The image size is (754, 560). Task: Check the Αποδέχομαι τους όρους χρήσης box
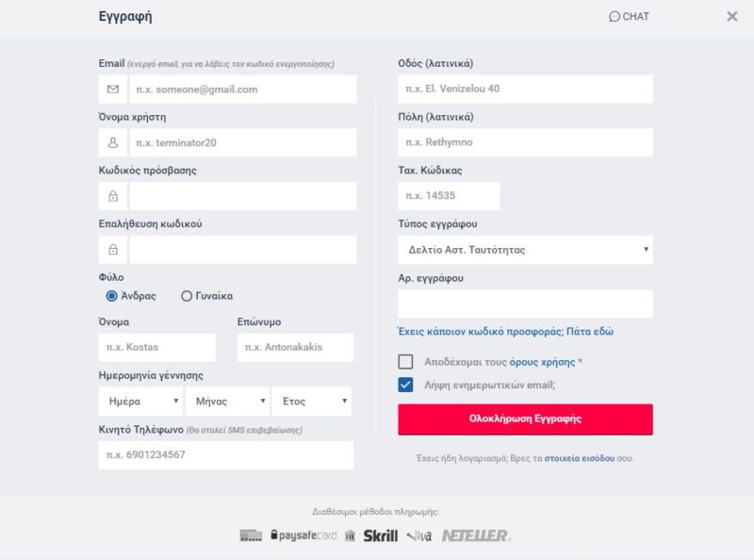[x=405, y=362]
